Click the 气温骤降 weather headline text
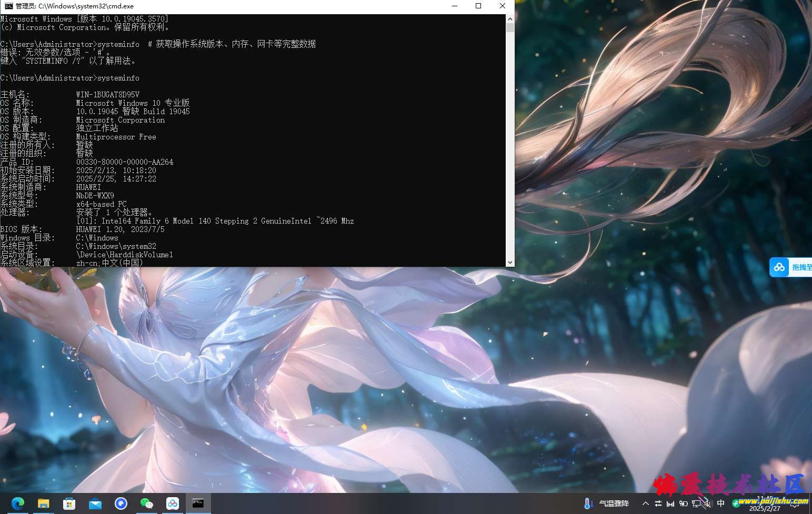The height and width of the screenshot is (514, 812). pyautogui.click(x=615, y=503)
